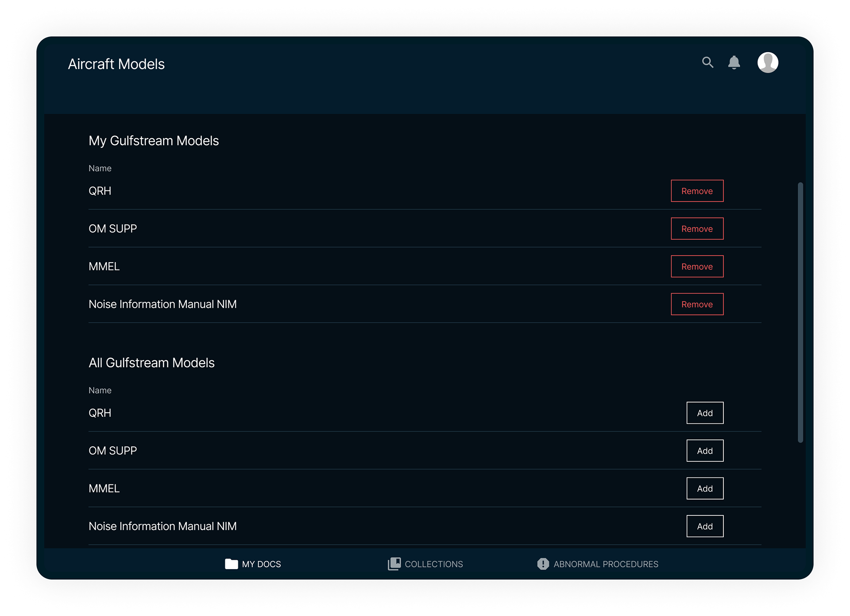Switch to the MY DOCS tab
The image size is (850, 616).
[253, 564]
